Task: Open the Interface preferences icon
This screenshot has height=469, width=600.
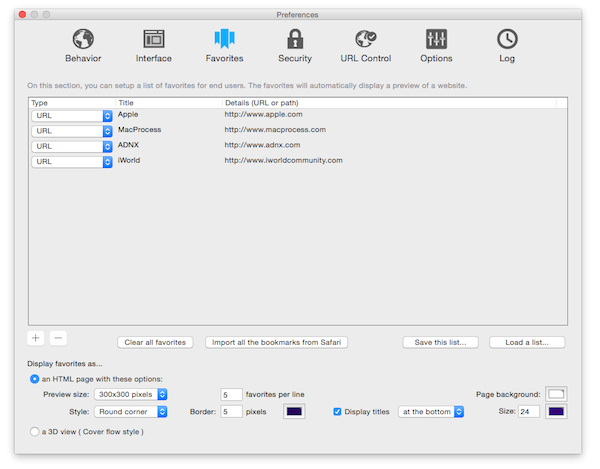Action: [154, 40]
